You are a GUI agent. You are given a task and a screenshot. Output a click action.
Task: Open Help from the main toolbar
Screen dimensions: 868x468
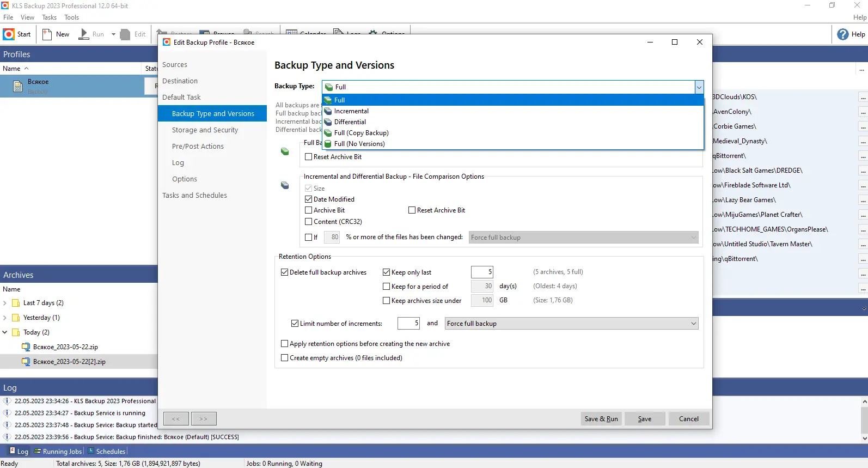pyautogui.click(x=851, y=34)
